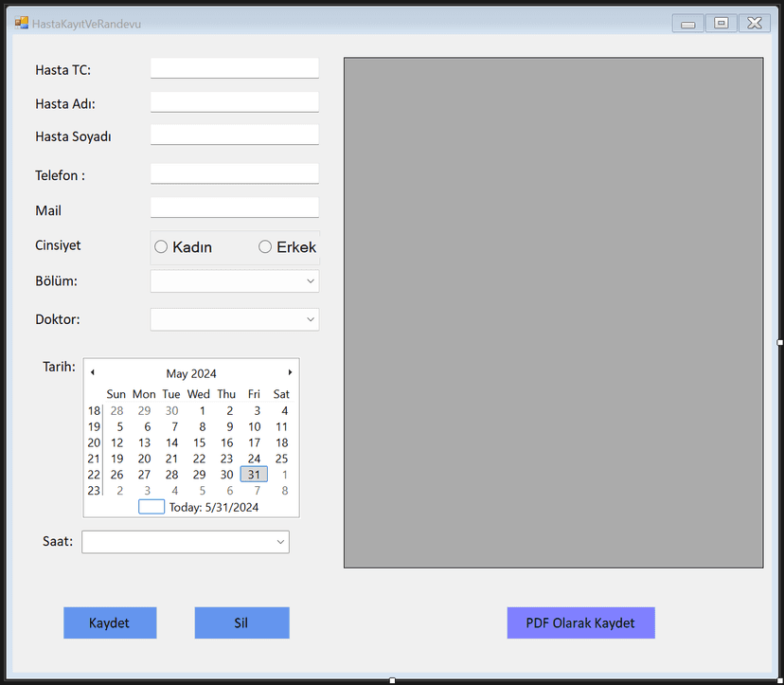
Task: Click May 9 in the calendar
Action: (230, 426)
